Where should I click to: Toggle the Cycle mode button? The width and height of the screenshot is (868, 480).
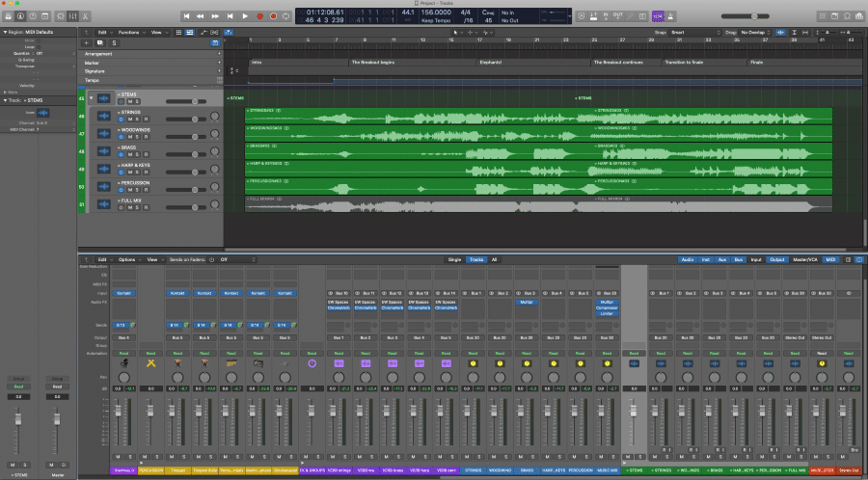click(286, 16)
